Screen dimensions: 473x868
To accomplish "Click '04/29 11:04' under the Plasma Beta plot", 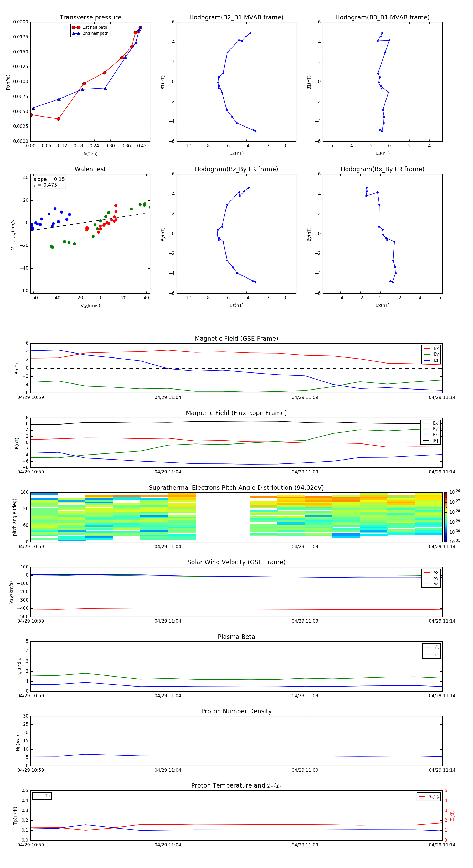I will click(168, 696).
